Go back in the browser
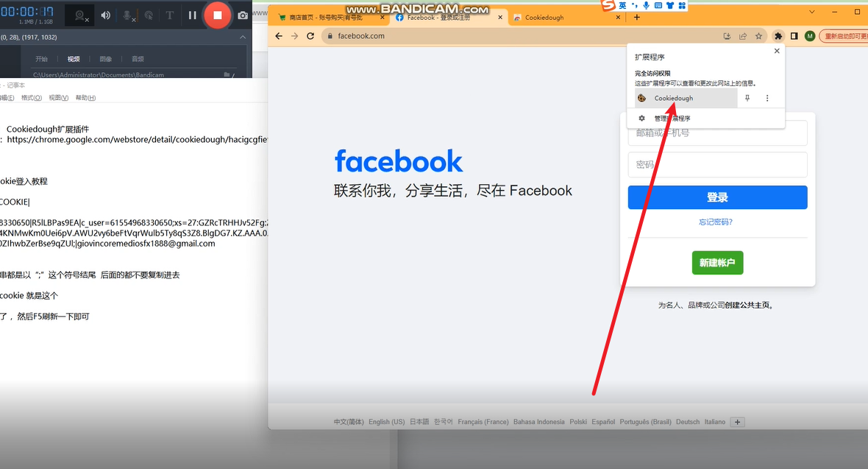 [279, 36]
